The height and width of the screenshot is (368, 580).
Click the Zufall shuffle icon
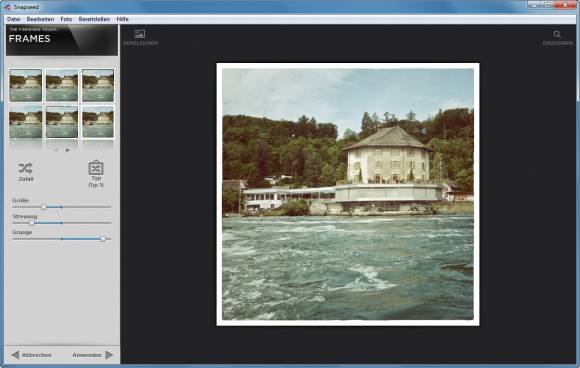click(26, 168)
